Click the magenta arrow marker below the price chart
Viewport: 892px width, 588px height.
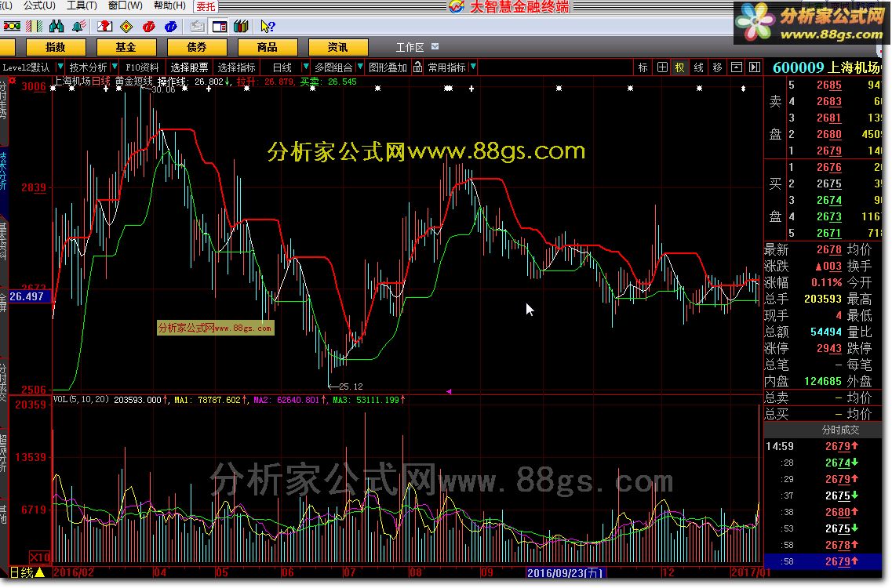[449, 391]
